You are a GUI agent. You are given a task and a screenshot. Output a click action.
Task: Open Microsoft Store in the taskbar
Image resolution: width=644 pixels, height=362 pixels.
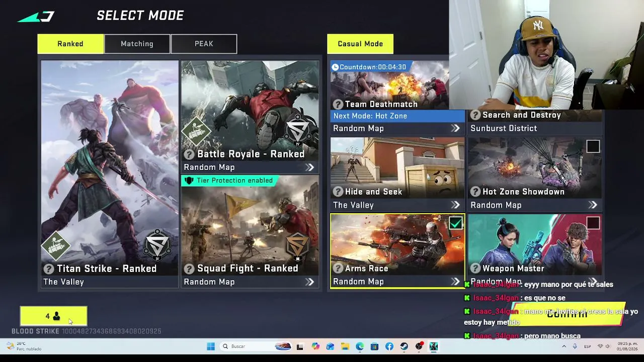pyautogui.click(x=374, y=346)
